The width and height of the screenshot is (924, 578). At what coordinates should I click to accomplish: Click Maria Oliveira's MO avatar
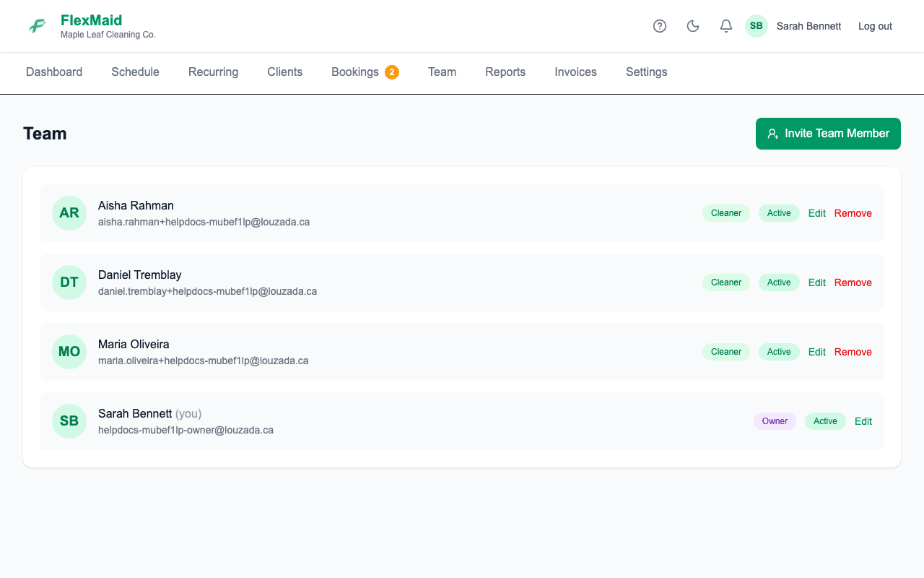(69, 352)
